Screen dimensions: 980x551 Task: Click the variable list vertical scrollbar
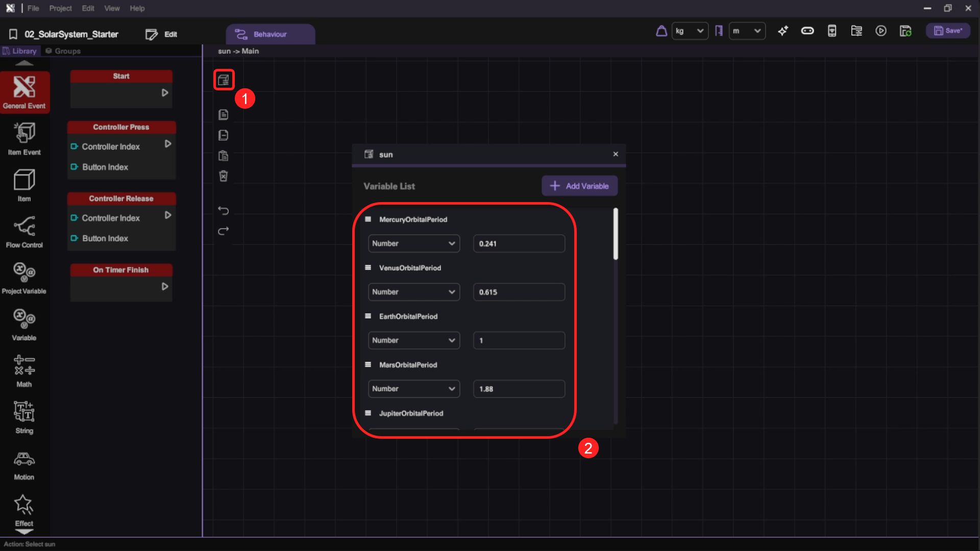tap(616, 234)
